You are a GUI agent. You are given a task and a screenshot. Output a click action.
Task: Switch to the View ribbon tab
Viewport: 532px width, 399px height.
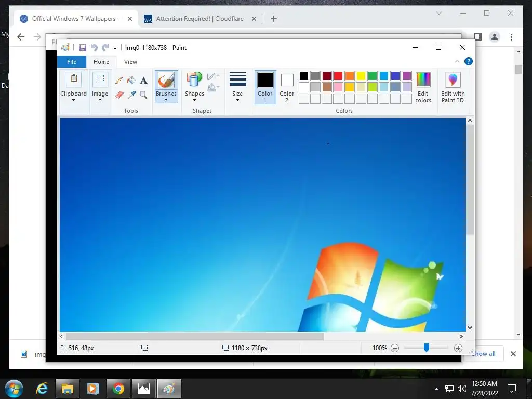130,62
